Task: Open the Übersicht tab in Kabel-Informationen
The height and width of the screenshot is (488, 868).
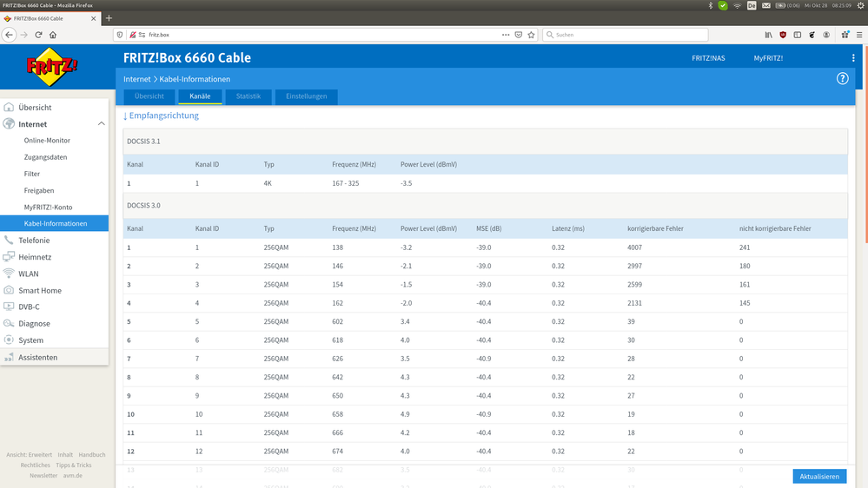Action: pyautogui.click(x=149, y=96)
